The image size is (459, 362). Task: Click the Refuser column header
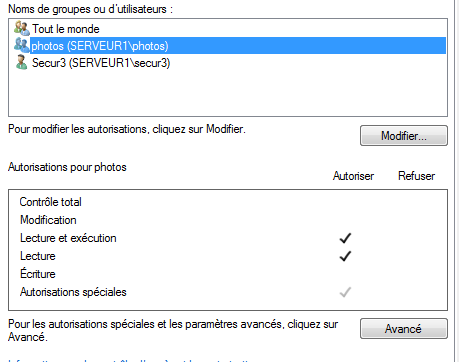[417, 176]
